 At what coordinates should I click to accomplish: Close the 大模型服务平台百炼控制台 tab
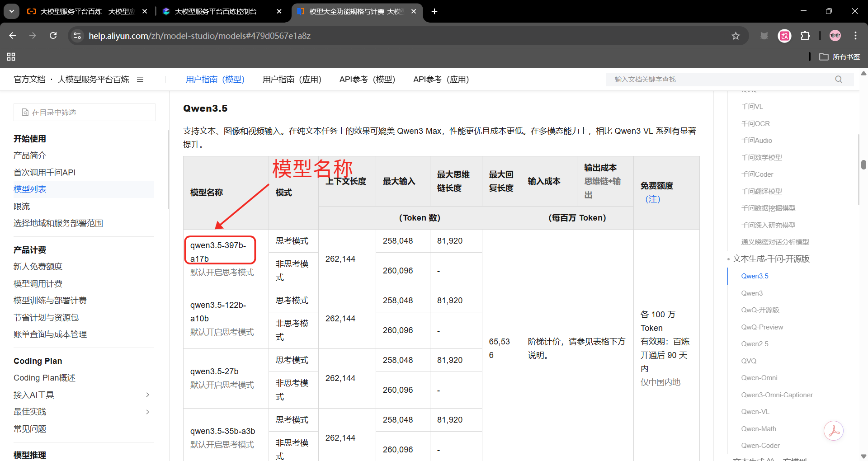[279, 11]
